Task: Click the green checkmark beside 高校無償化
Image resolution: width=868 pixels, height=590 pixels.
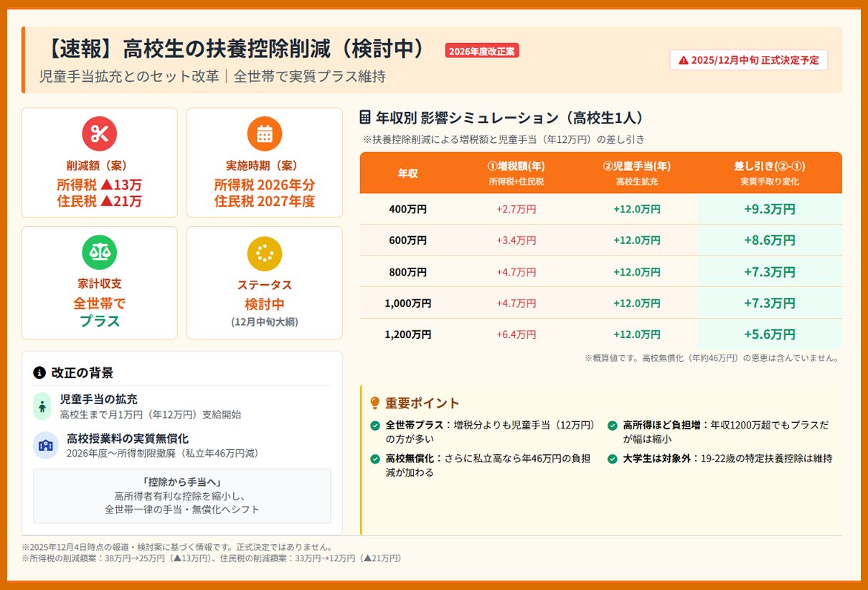Action: (x=375, y=459)
